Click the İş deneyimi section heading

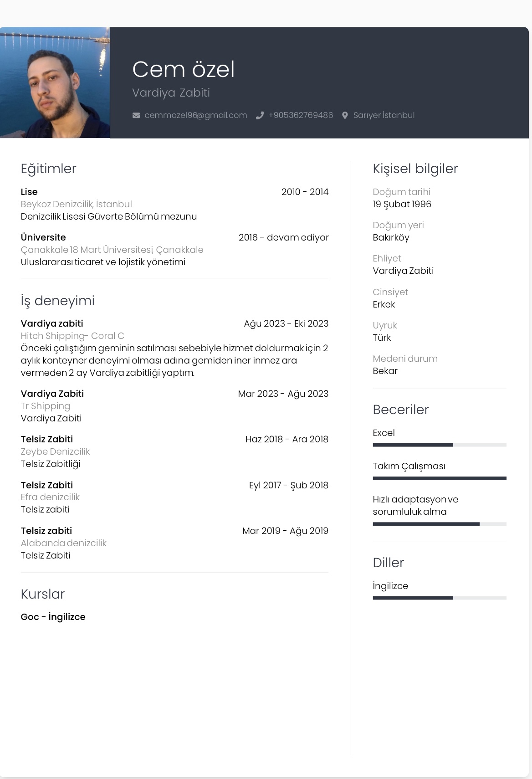pos(57,301)
